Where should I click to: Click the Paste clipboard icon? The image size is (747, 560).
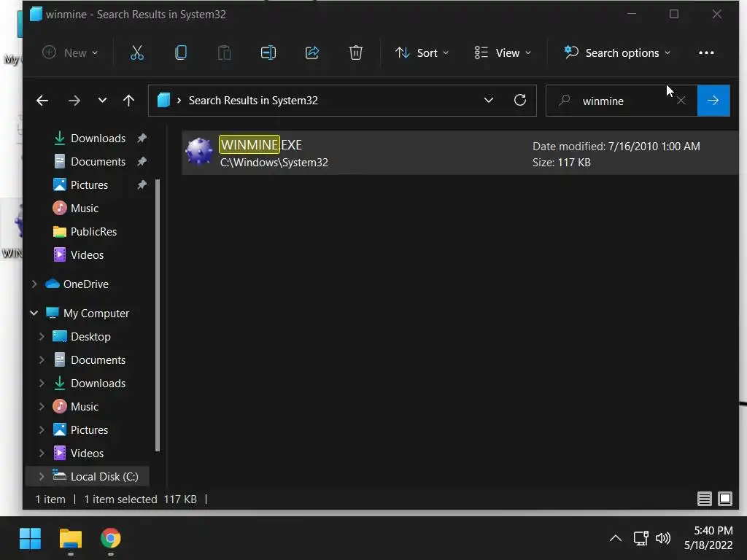[225, 52]
